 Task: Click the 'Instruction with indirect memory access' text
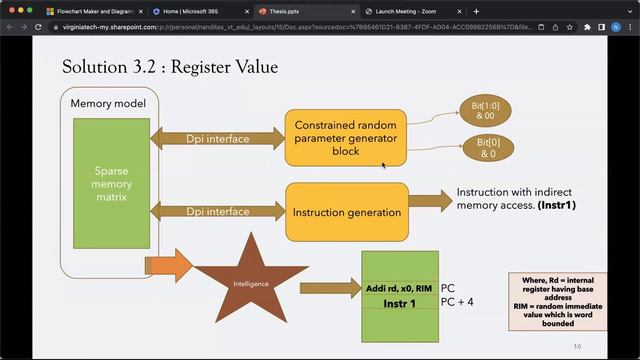point(516,198)
